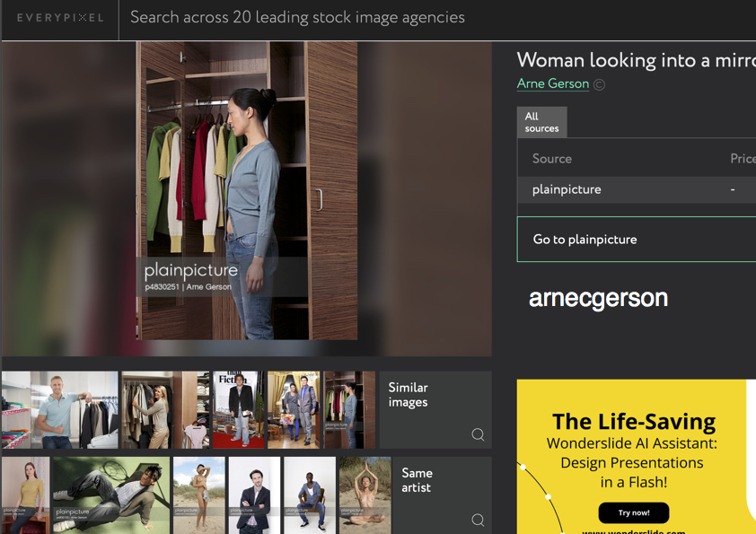Click the magnifier icon in Same artist tile
This screenshot has width=756, height=534.
click(478, 520)
